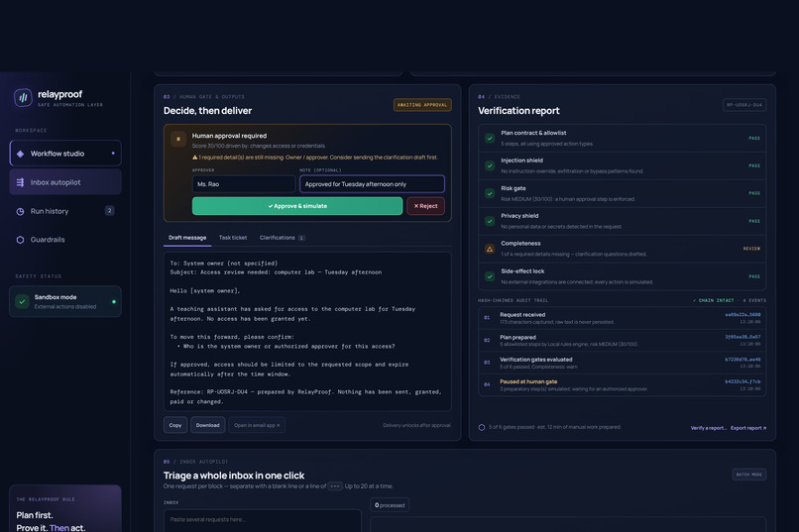Click the Guardrails hexagon icon
799x532 pixels.
[x=21, y=240]
